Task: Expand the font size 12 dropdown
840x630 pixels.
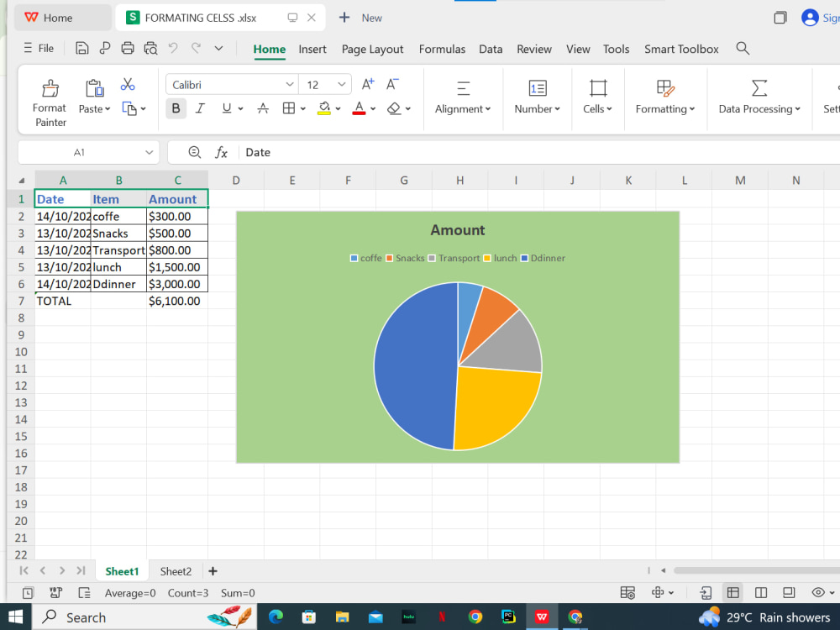Action: click(x=341, y=84)
